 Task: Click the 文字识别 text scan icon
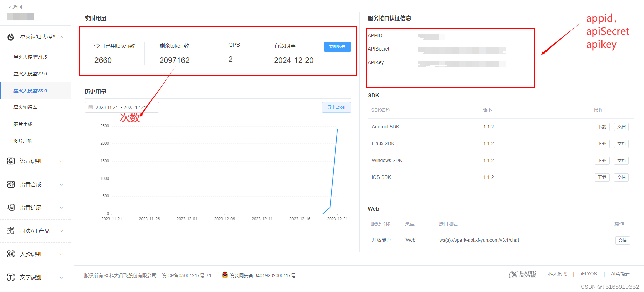point(11,277)
